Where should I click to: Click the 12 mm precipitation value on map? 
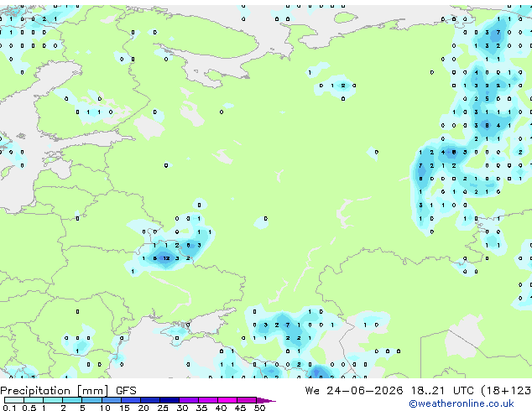tap(166, 258)
